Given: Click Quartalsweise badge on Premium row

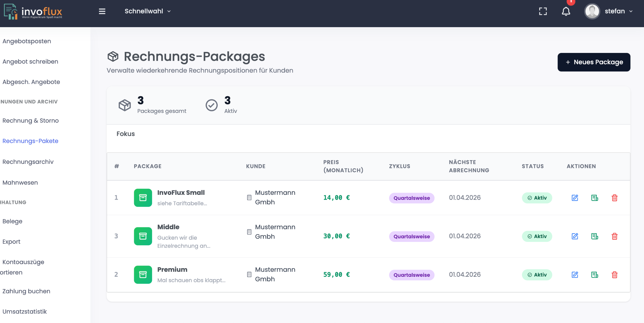Looking at the screenshot, I should [411, 275].
